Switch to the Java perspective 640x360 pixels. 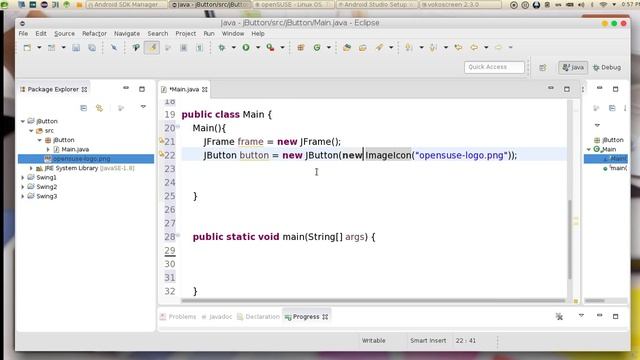click(573, 67)
